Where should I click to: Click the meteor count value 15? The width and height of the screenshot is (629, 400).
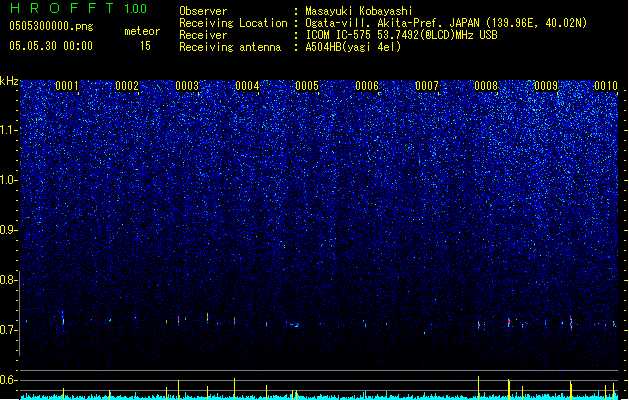145,46
